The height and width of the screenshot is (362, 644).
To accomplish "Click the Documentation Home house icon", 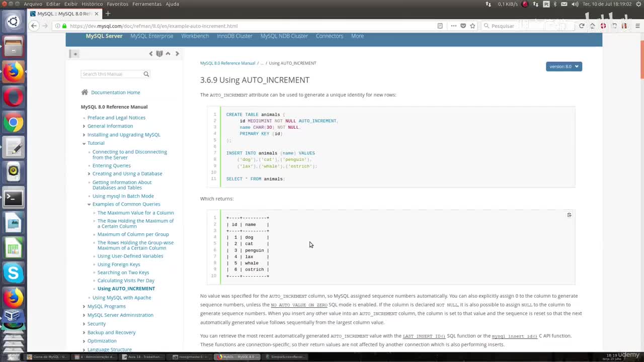I will coord(85,92).
